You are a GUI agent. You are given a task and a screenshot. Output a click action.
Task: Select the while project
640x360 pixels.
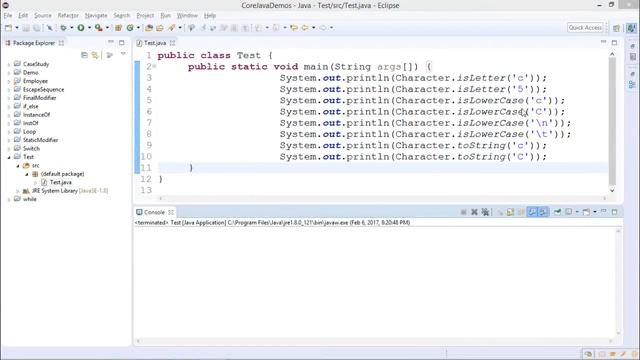pyautogui.click(x=29, y=199)
